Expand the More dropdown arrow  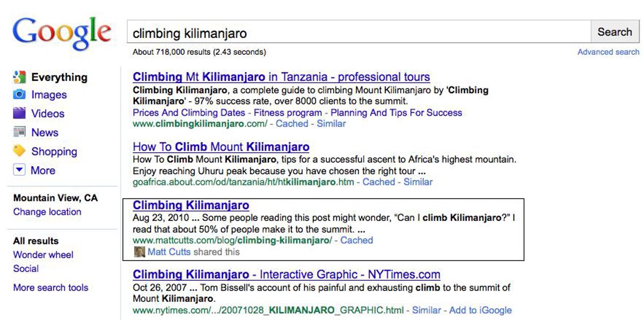19,170
